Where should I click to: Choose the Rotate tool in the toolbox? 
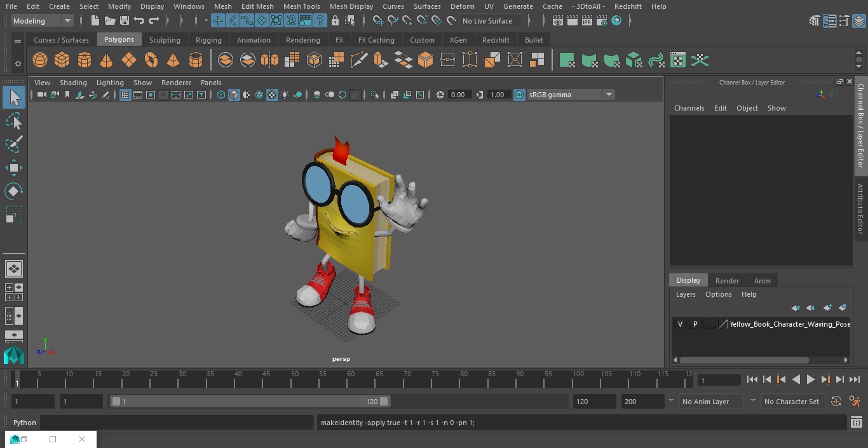coord(13,191)
